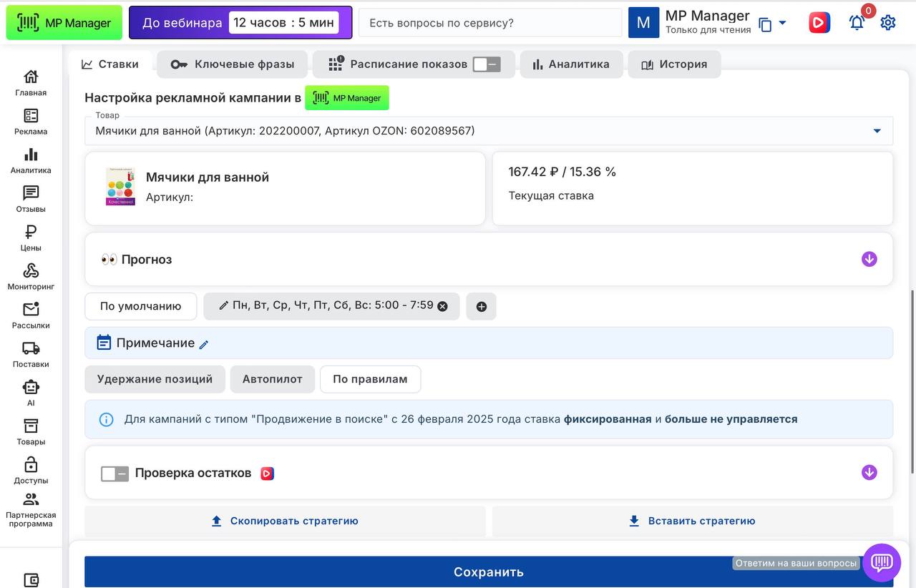
Task: Click the Сохранить button
Action: (489, 572)
